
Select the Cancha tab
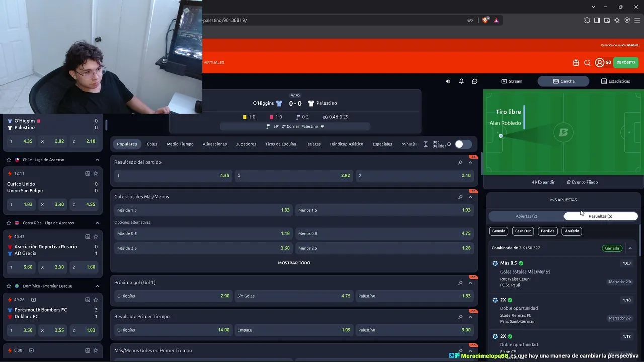563,81
